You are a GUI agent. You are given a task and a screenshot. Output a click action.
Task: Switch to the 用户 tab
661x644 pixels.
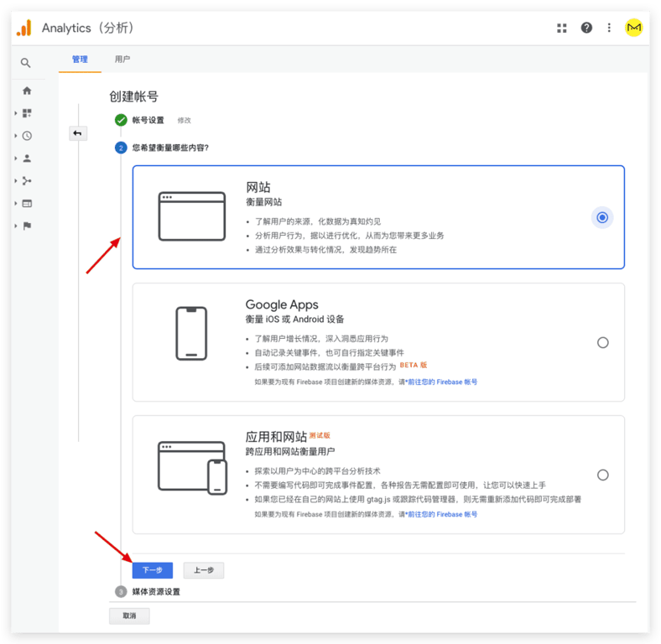click(122, 60)
